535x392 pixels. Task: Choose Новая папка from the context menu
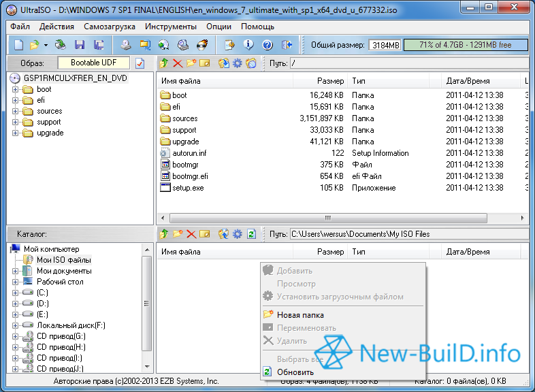tap(300, 315)
